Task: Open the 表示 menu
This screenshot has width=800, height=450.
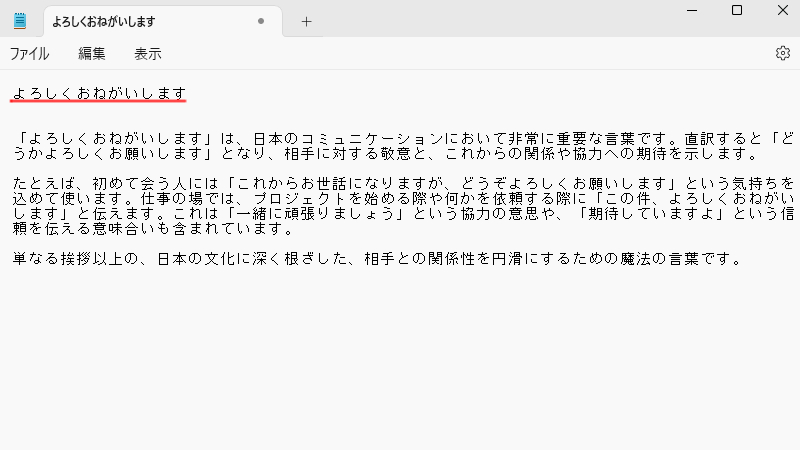Action: click(148, 54)
